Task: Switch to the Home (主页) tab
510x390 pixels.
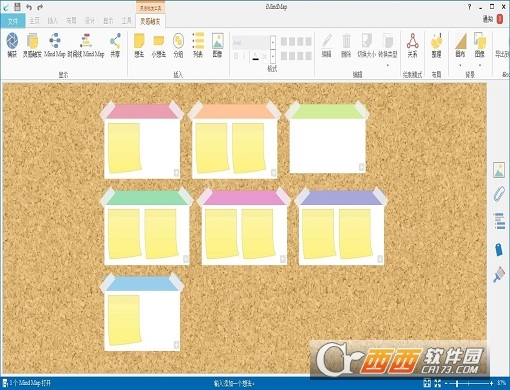Action: (34, 21)
